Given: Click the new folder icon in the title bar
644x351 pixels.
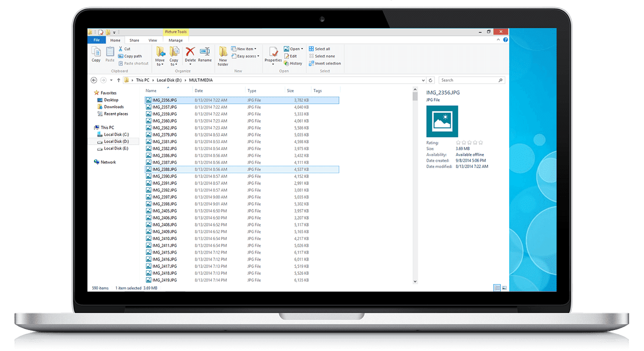Looking at the screenshot, I should 108,32.
